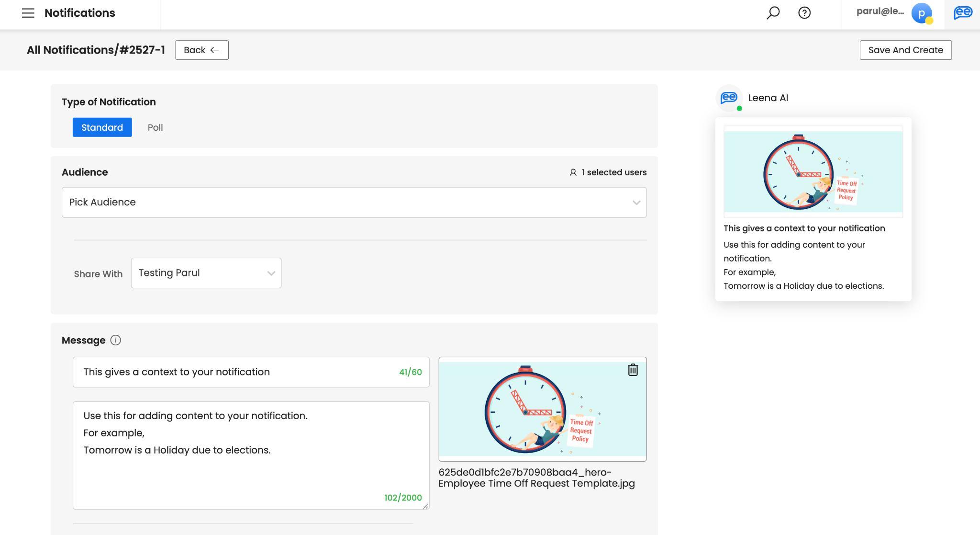Click the selected users person icon
Image resolution: width=980 pixels, height=535 pixels.
(573, 172)
